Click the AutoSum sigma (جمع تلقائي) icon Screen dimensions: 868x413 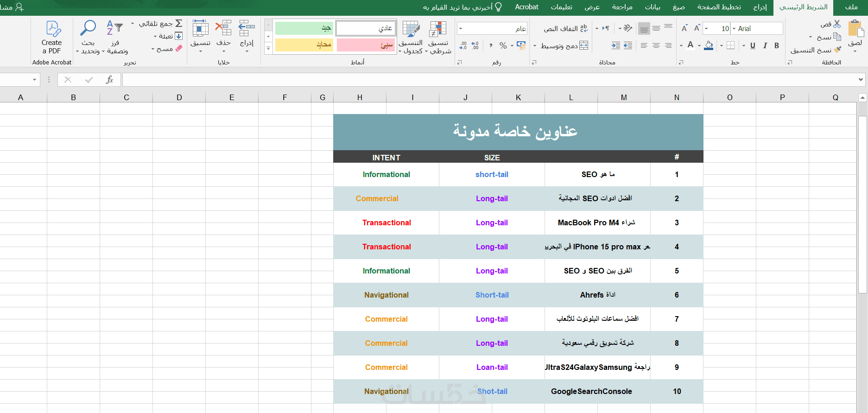click(x=179, y=23)
